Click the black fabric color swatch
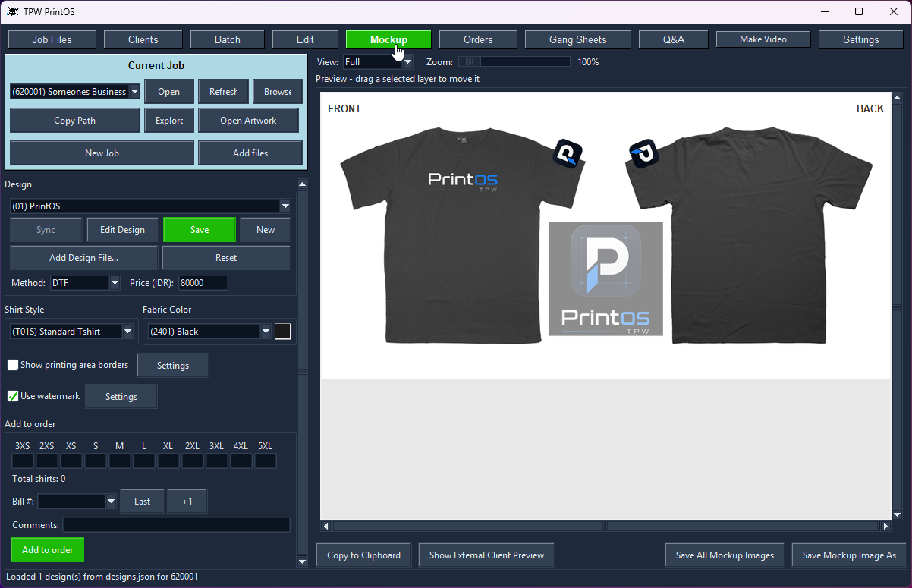This screenshot has width=912, height=588. [x=283, y=332]
